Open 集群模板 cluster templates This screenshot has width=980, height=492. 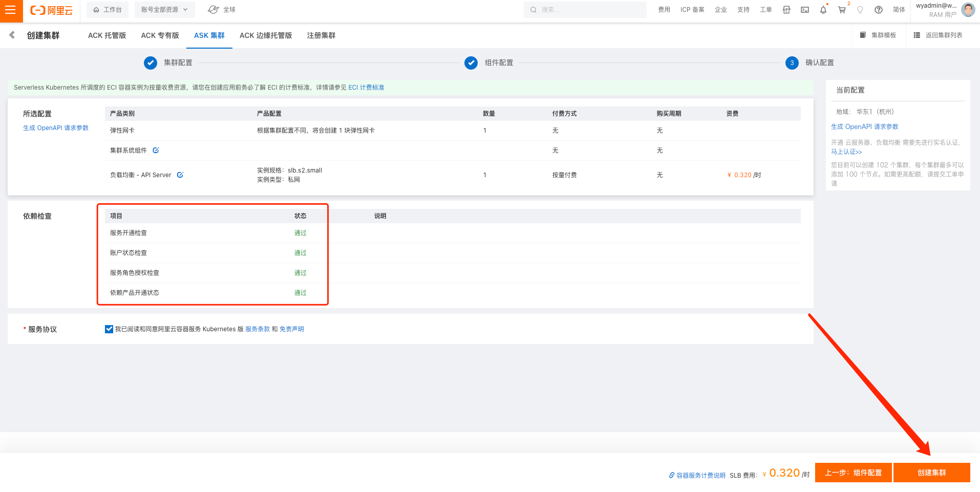[x=878, y=35]
